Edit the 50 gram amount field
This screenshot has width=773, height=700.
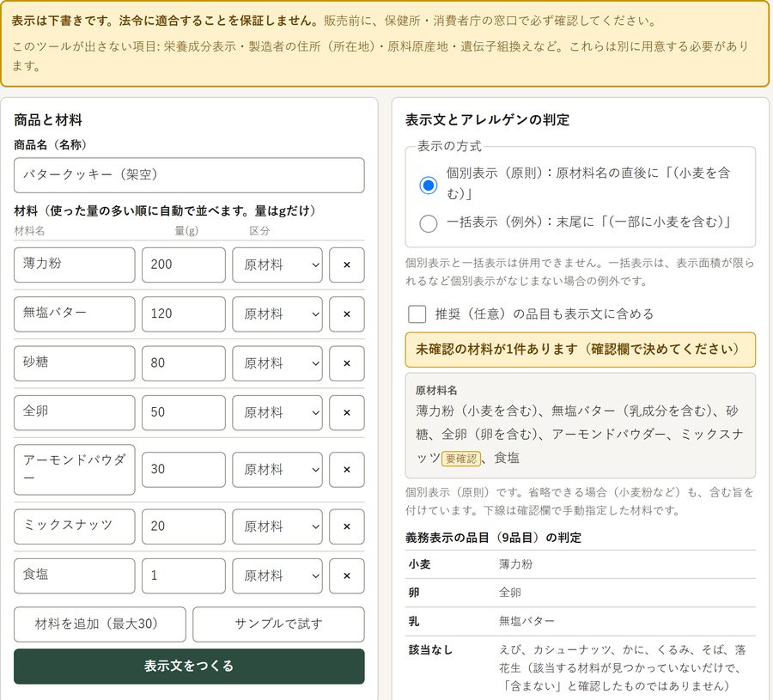pyautogui.click(x=184, y=412)
